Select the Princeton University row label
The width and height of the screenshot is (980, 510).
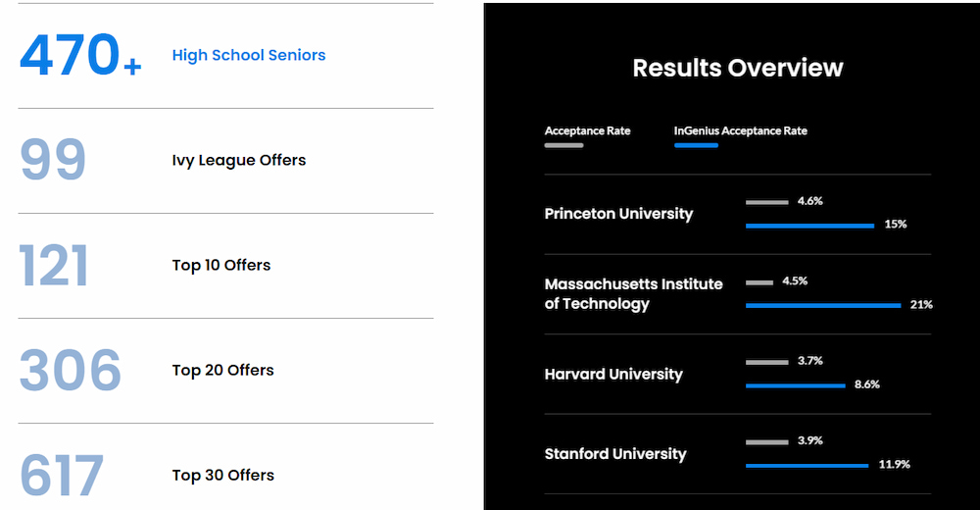618,214
